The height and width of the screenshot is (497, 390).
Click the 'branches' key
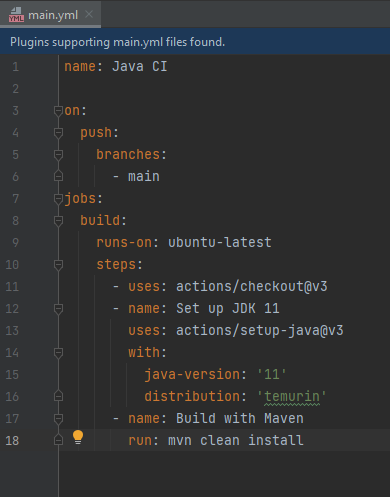pos(128,155)
